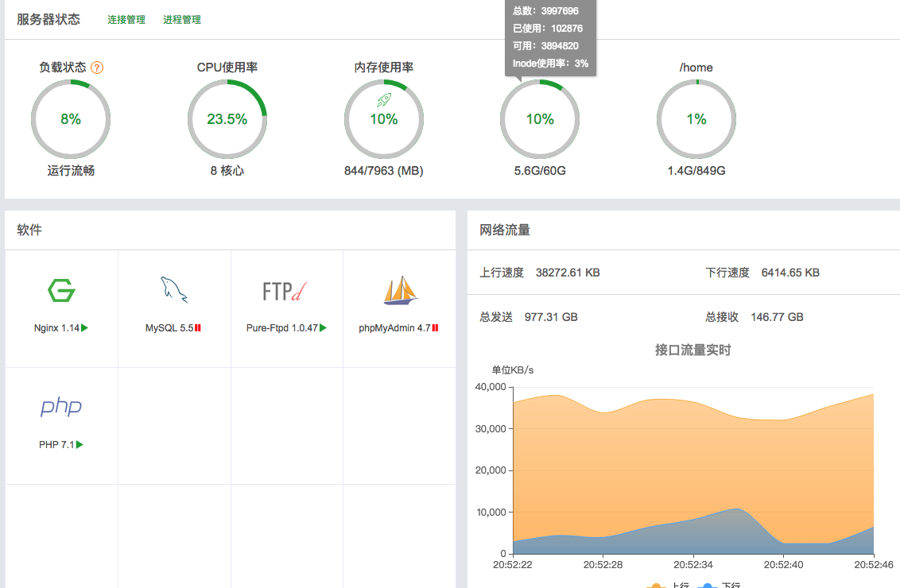Switch to the 进程管理 tab

tap(182, 20)
